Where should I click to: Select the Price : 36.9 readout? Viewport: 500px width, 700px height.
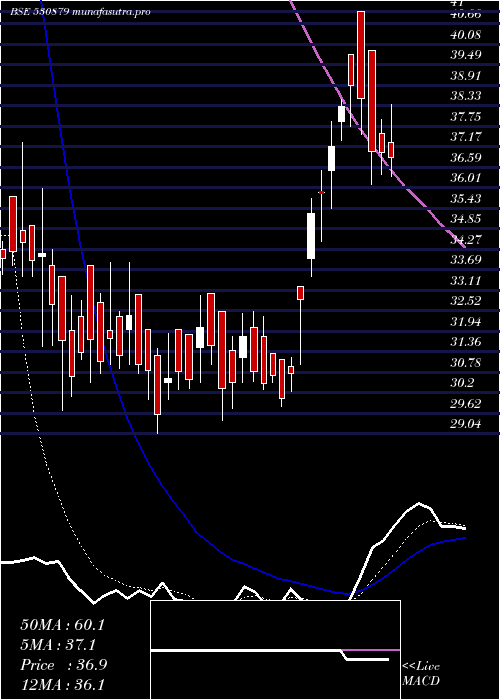point(63,665)
